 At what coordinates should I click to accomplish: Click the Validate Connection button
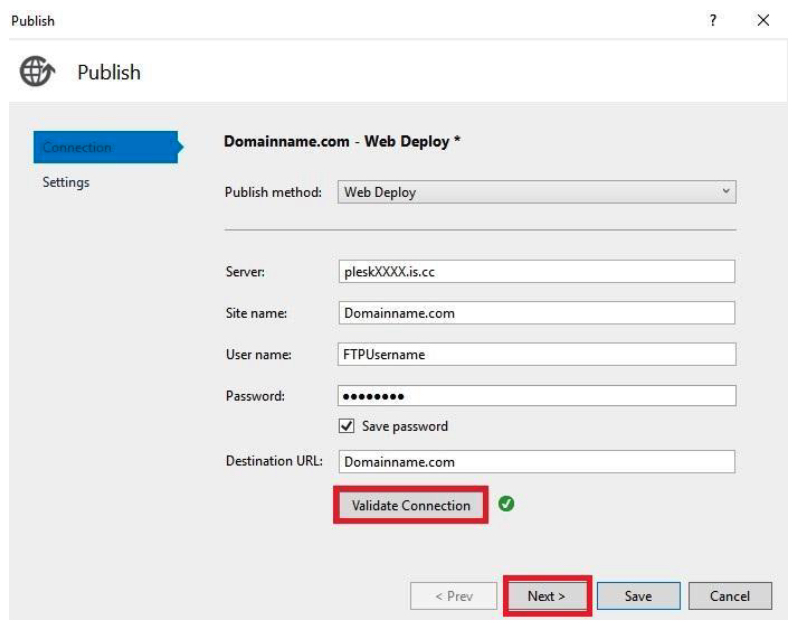411,505
